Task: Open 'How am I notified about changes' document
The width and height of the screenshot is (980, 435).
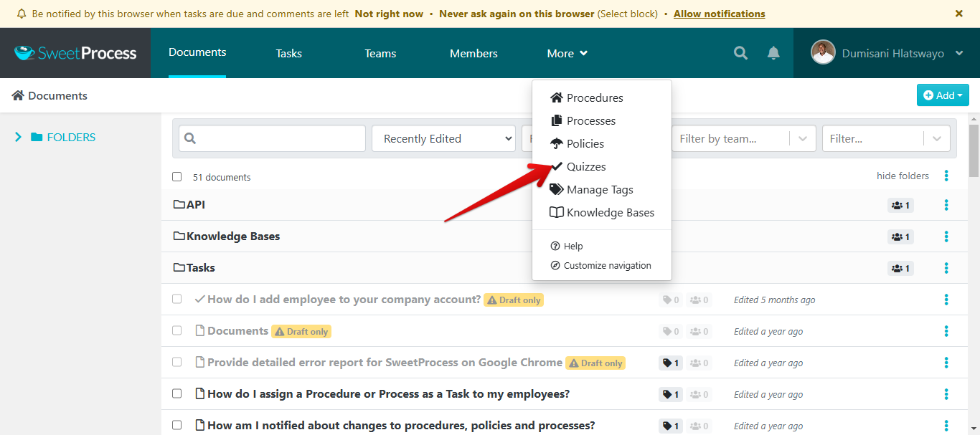Action: 401,426
